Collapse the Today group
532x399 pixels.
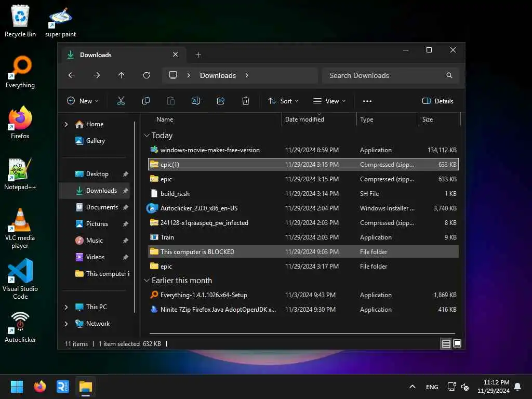(x=147, y=136)
